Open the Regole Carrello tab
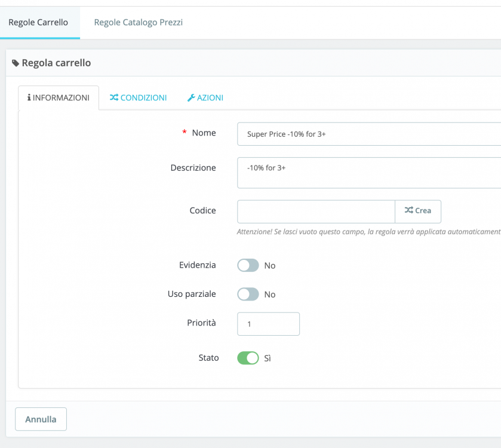 (38, 23)
